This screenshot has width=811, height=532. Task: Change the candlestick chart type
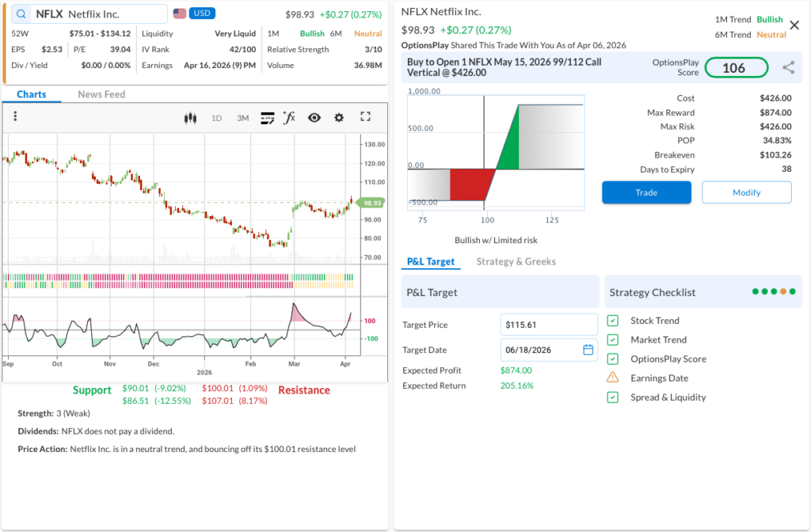pyautogui.click(x=189, y=118)
